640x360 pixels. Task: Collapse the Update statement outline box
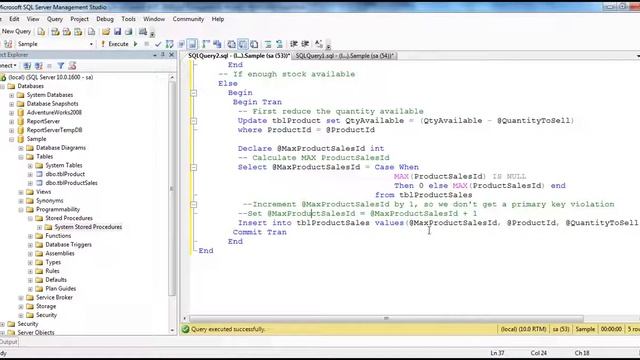(194, 121)
